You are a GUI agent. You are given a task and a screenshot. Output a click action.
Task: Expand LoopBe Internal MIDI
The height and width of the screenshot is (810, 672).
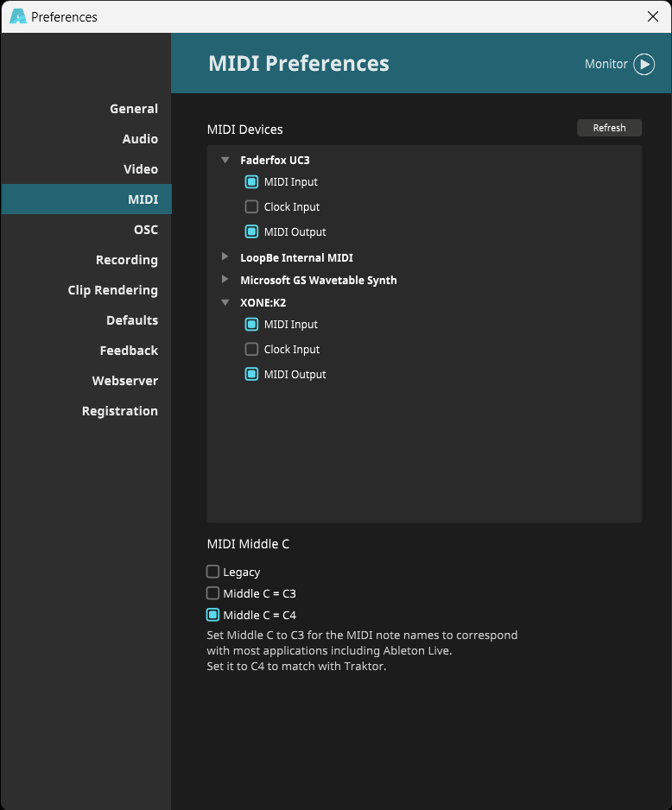(x=225, y=256)
